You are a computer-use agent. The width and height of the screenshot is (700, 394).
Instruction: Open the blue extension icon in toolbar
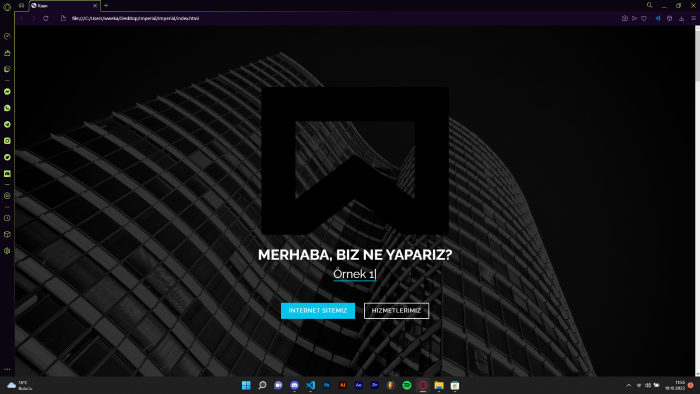tap(658, 18)
